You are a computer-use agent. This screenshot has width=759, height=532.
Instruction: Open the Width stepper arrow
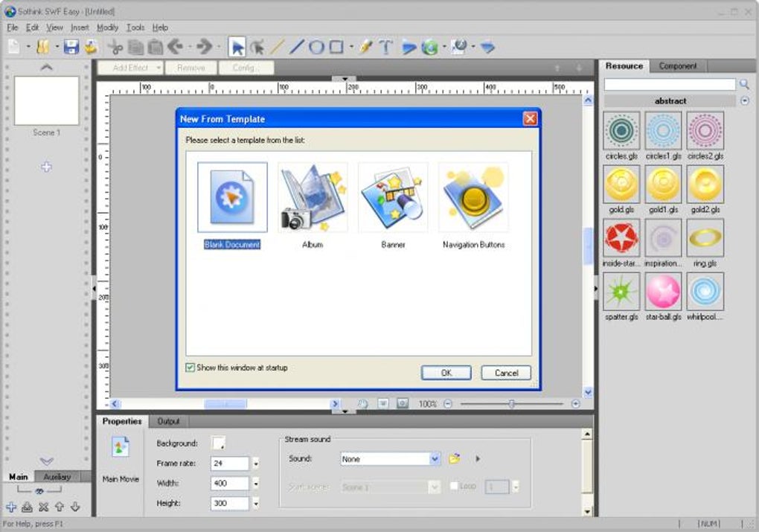click(256, 484)
